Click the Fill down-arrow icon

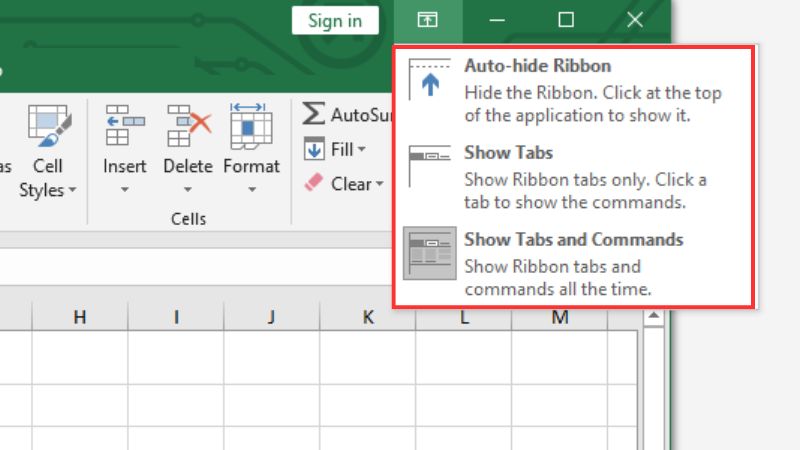tap(314, 150)
